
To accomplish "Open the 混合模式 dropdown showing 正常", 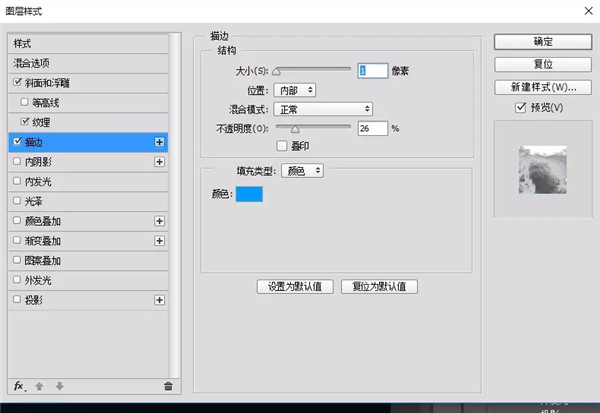I will pyautogui.click(x=323, y=109).
